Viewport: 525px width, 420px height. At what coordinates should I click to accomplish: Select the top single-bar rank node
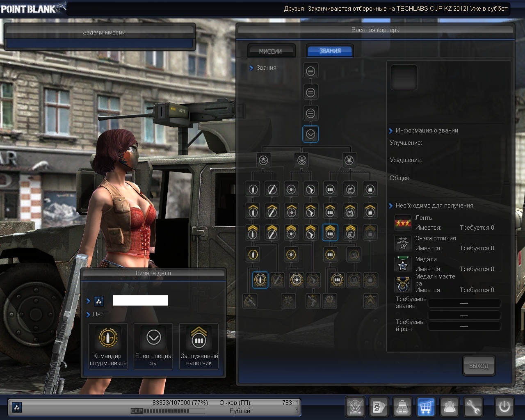(310, 71)
